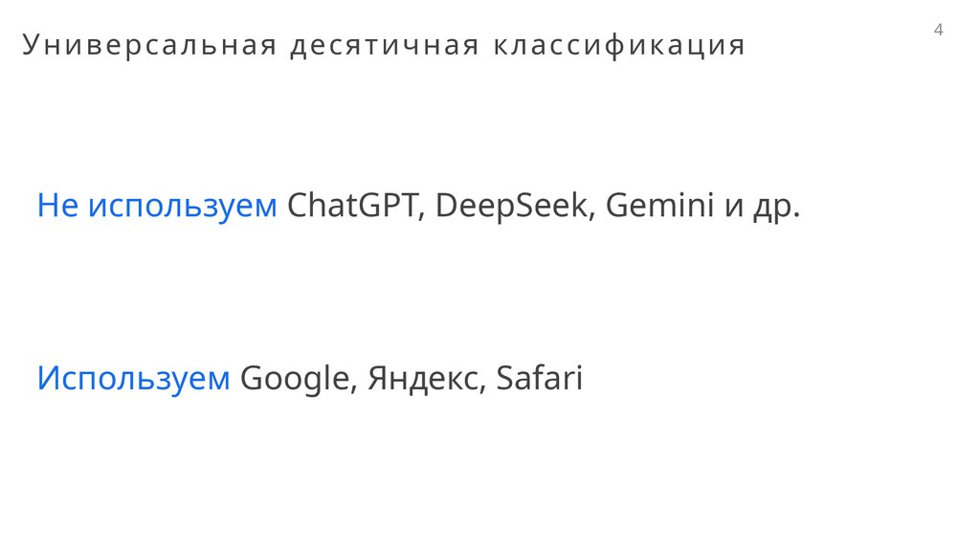Click the abbreviation "др." ending the first line
Screen dimensions: 980x551
(x=776, y=208)
